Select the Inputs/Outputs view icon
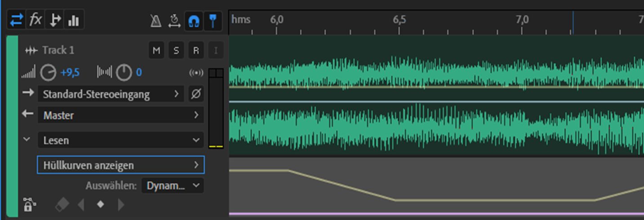The image size is (644, 220). click(x=17, y=20)
